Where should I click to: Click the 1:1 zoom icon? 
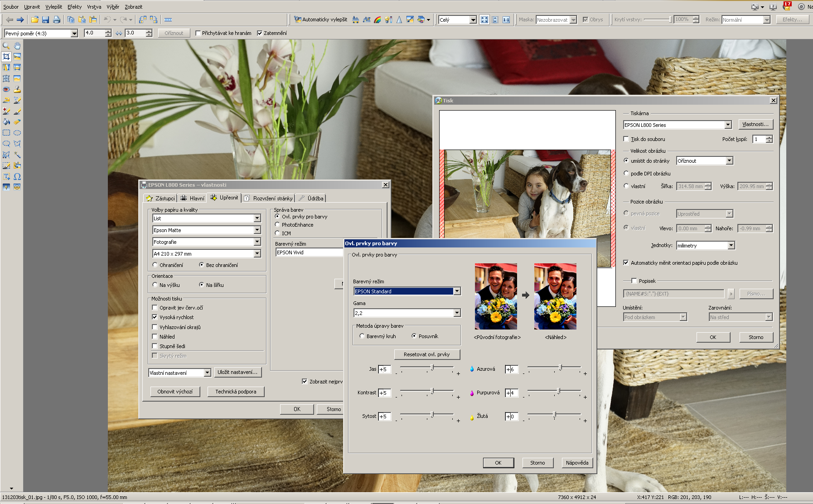click(x=506, y=19)
